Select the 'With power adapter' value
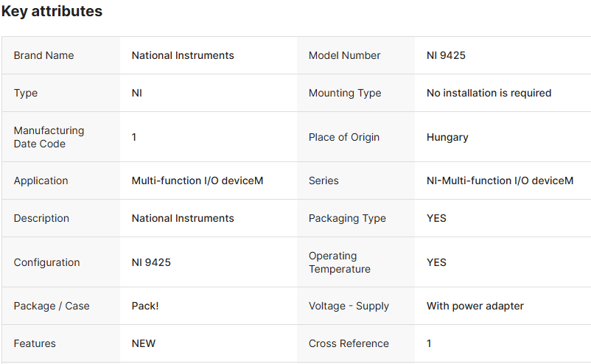Viewport: 591px width, 364px height. click(475, 306)
